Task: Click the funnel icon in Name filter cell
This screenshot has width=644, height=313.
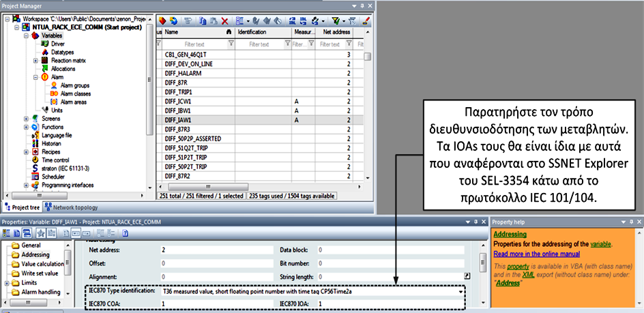Action: (x=231, y=43)
